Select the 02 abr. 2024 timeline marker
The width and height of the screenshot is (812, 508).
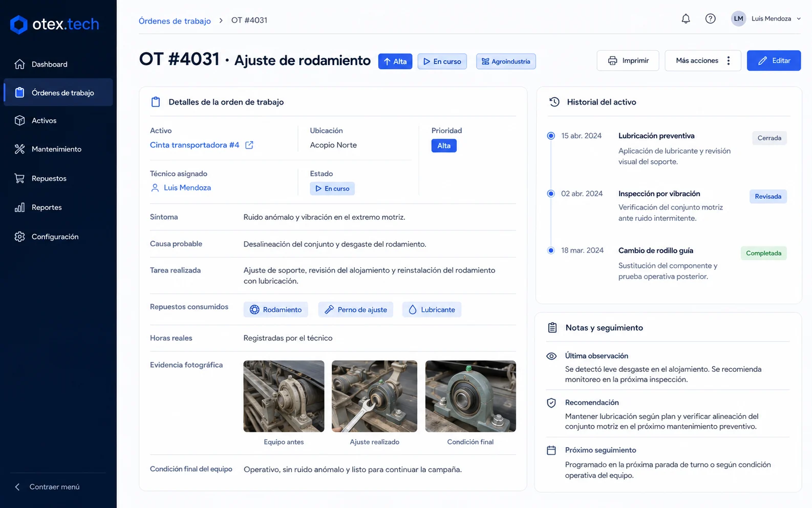551,194
